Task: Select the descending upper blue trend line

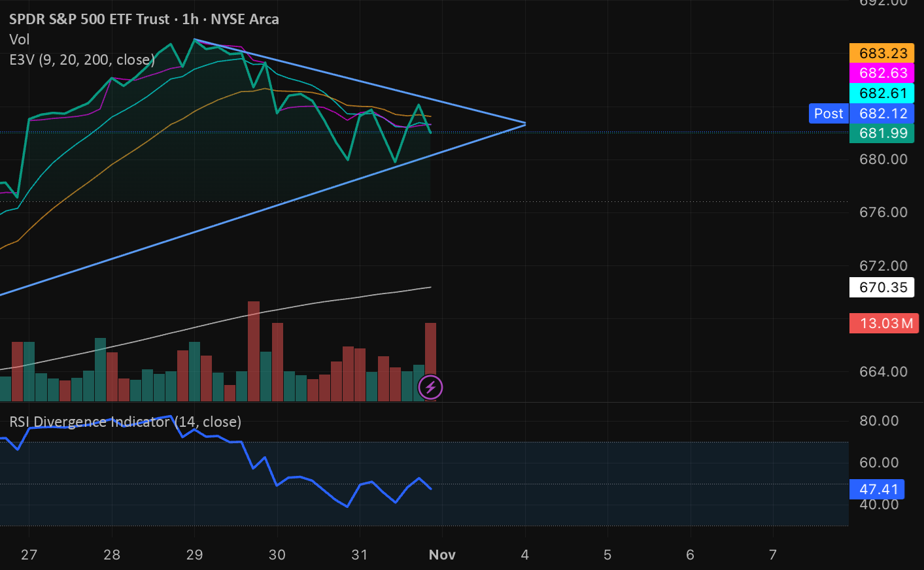Action: tap(360, 81)
